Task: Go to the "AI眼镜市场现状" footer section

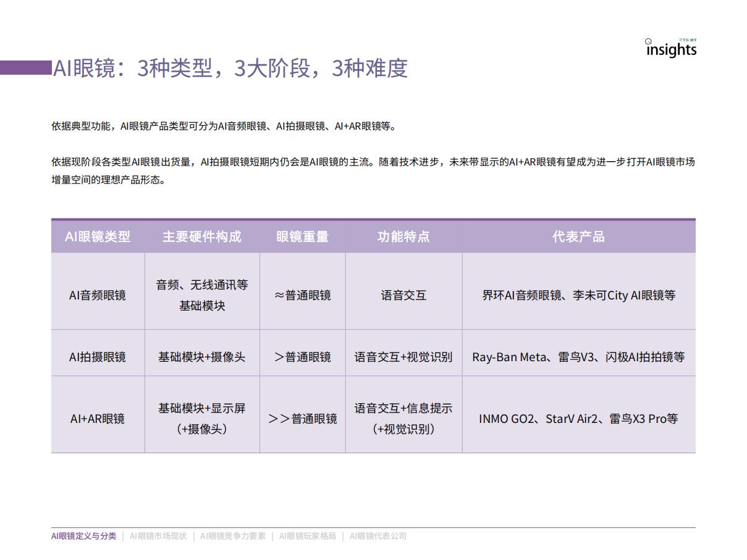Action: tap(158, 536)
